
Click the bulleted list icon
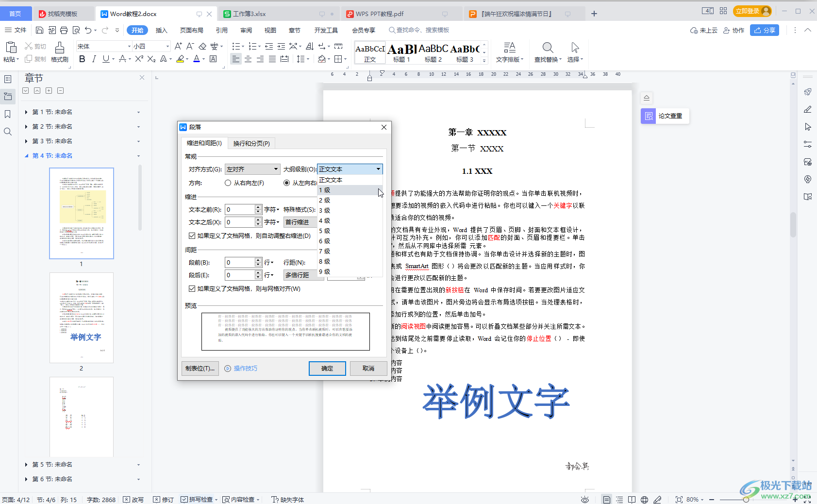click(x=235, y=46)
